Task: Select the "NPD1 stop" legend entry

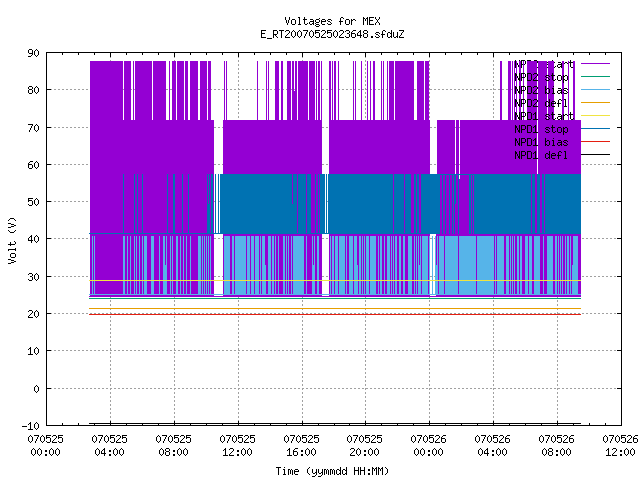Action: tap(541, 129)
